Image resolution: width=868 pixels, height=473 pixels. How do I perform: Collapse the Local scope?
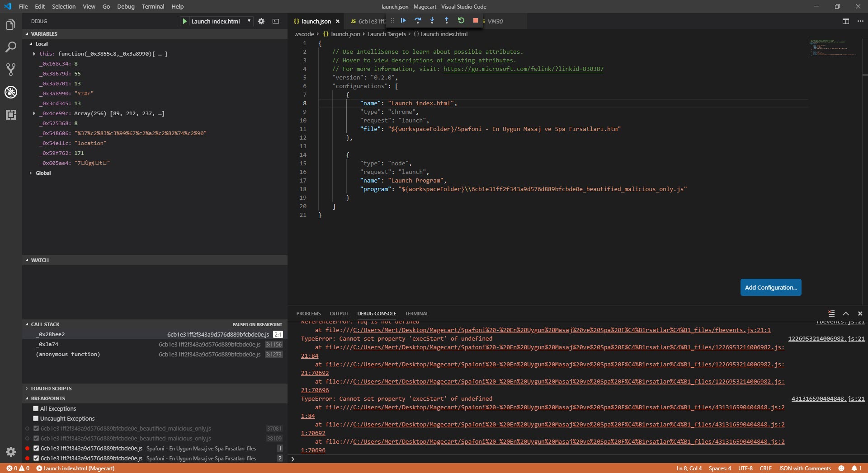coord(31,44)
